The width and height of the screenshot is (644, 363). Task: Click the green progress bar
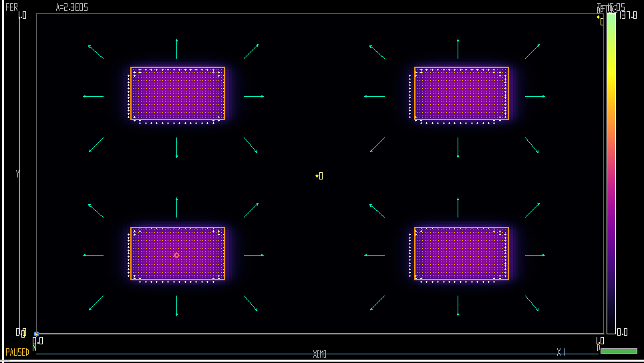click(618, 350)
